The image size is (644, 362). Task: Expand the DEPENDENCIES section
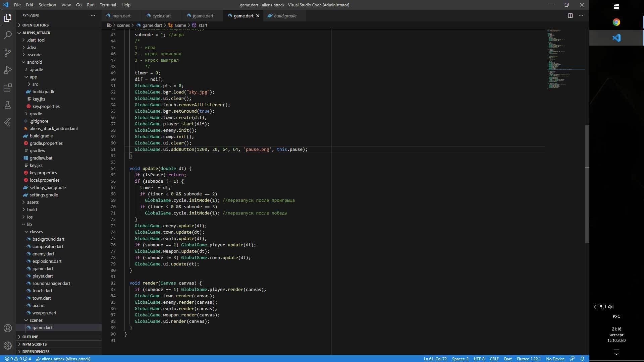tap(36, 352)
